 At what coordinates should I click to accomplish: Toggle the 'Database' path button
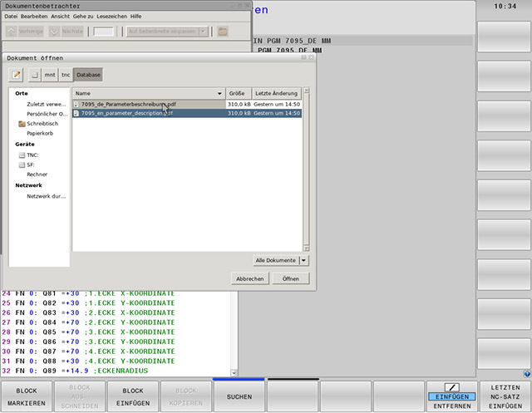[87, 75]
